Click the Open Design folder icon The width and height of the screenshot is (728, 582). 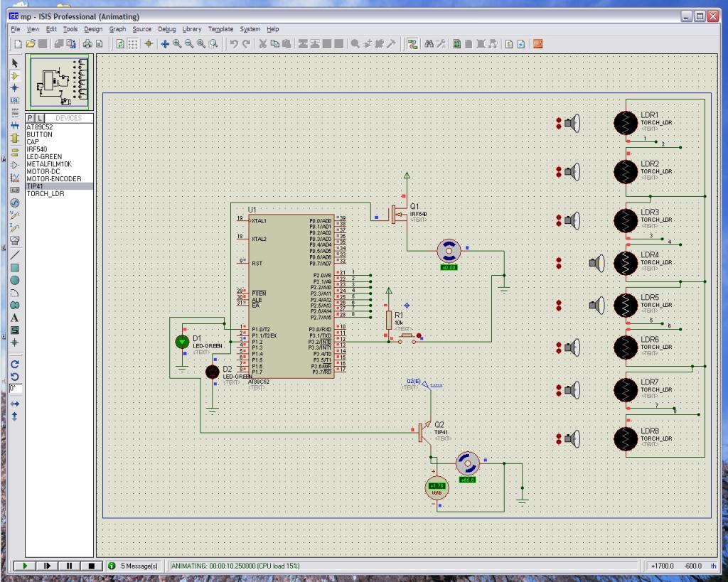[31, 43]
